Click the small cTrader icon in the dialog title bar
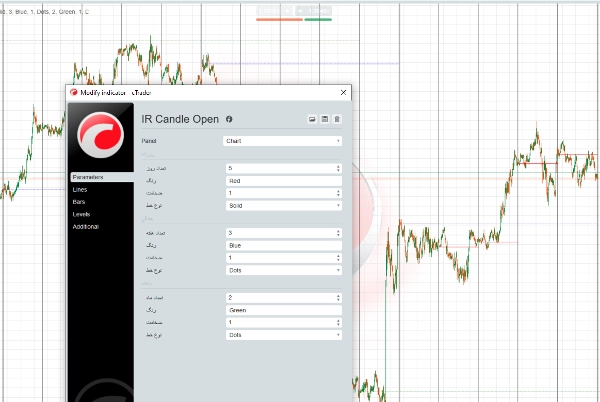600x402 pixels. [74, 93]
